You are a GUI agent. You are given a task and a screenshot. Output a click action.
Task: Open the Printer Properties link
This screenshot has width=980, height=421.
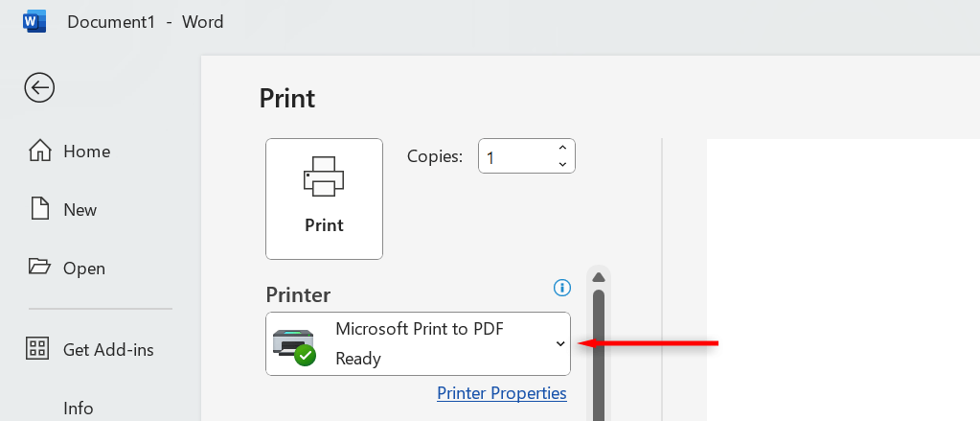(x=502, y=393)
